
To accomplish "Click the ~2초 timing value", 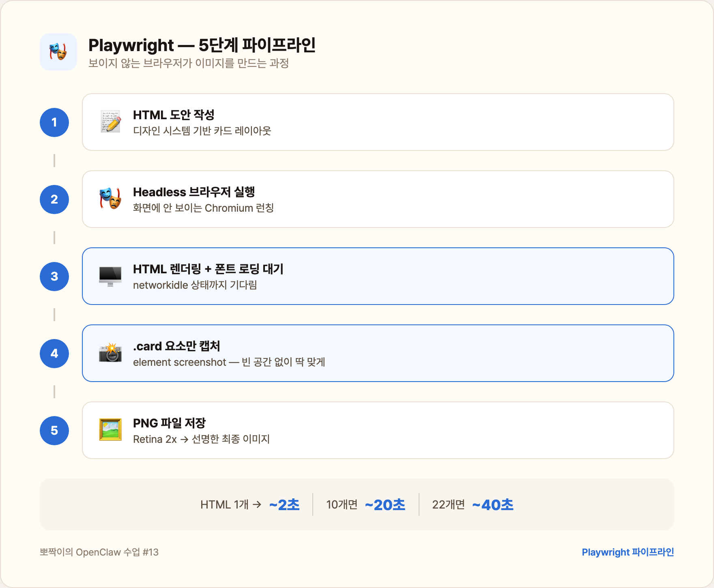I will tap(284, 505).
